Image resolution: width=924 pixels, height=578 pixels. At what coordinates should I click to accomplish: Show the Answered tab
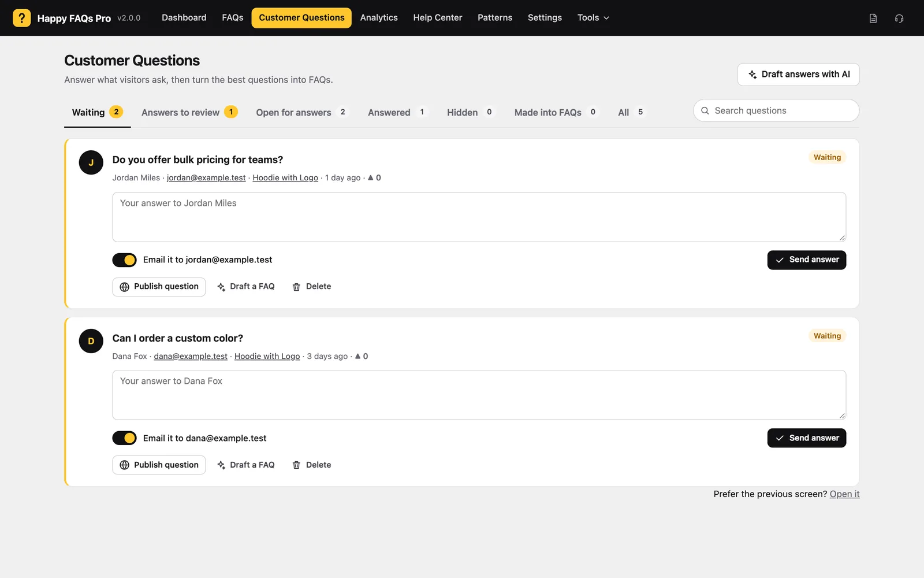(397, 113)
